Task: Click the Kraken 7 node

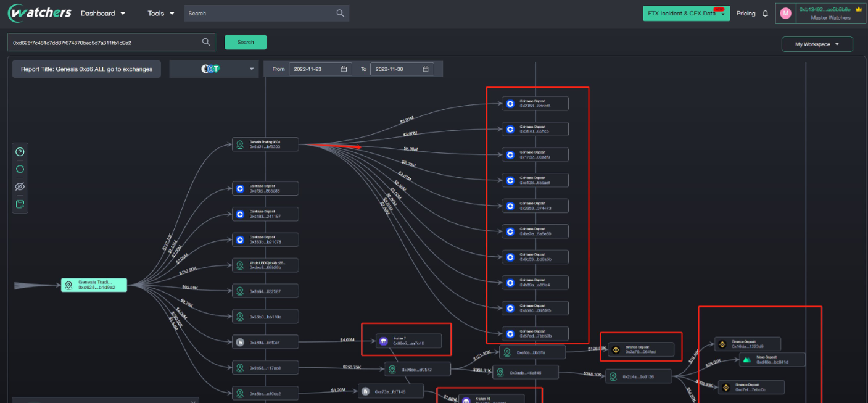Action: [408, 341]
